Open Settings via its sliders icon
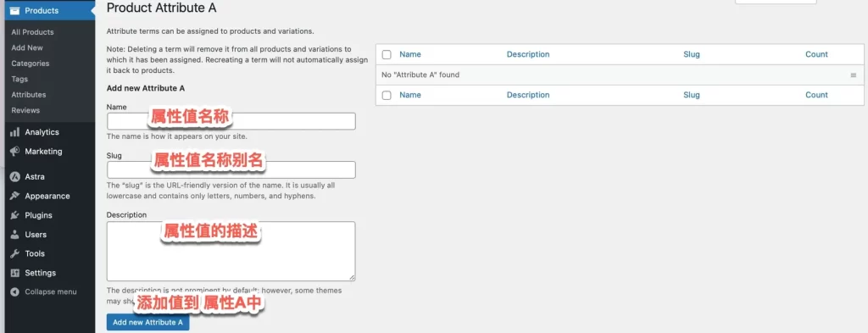 [15, 273]
